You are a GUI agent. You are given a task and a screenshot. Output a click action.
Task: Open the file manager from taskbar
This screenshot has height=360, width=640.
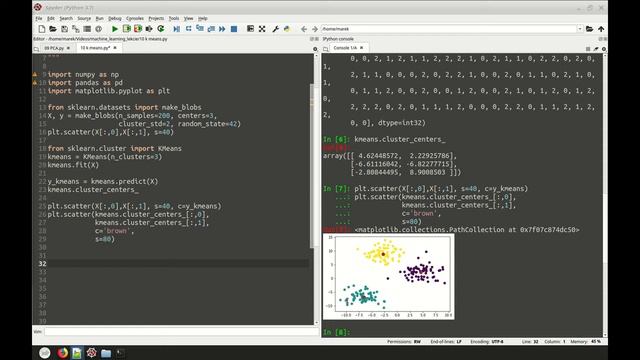pyautogui.click(x=106, y=353)
